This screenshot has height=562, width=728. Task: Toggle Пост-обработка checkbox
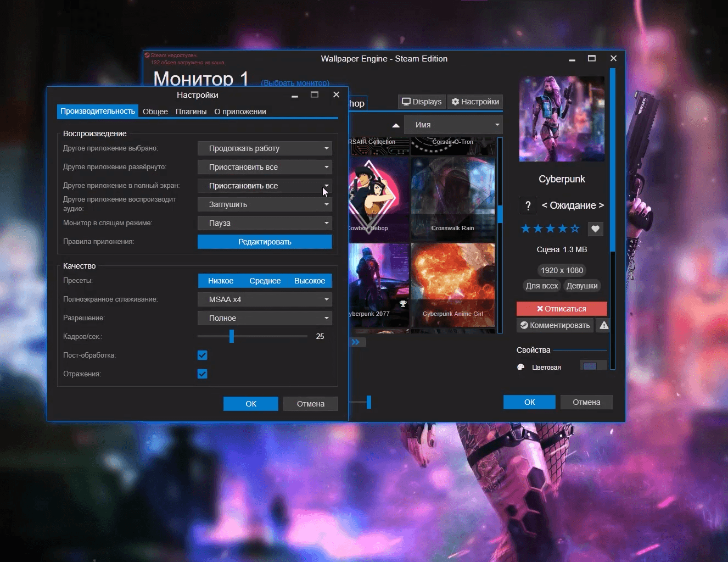click(x=203, y=355)
